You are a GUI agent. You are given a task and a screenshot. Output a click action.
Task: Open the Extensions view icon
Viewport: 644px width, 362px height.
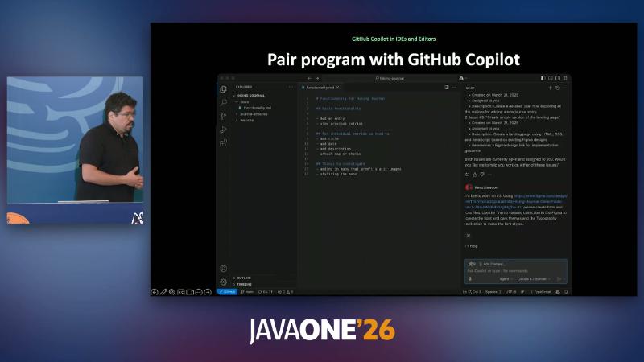pyautogui.click(x=224, y=143)
